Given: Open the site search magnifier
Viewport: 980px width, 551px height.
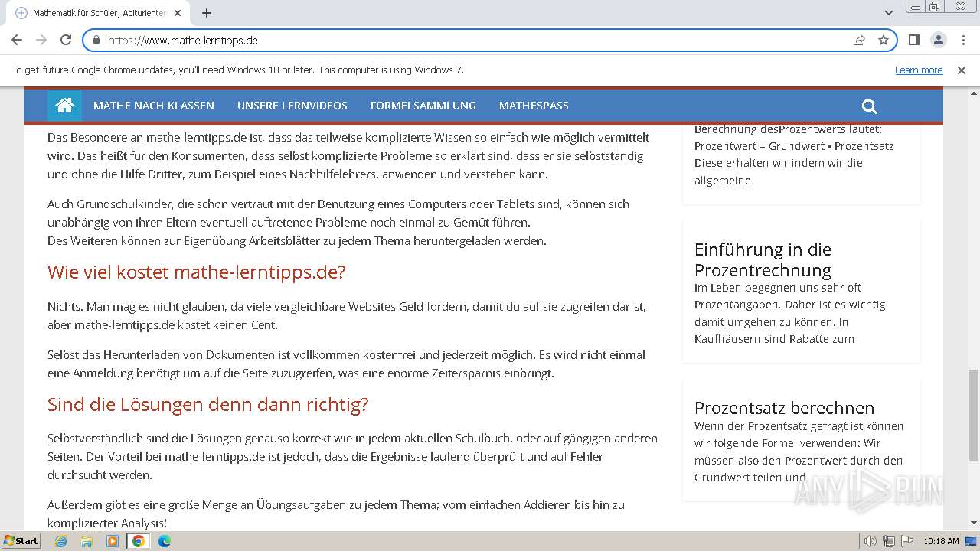Looking at the screenshot, I should [x=869, y=106].
